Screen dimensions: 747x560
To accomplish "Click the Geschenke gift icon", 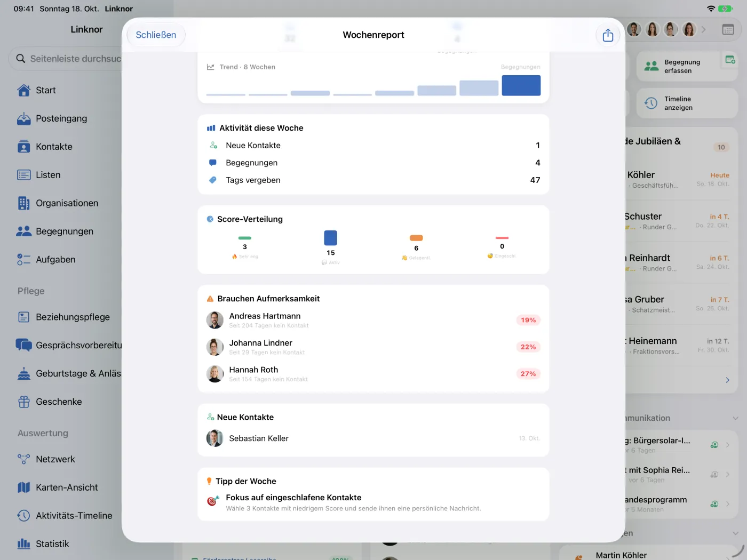I will (x=24, y=402).
